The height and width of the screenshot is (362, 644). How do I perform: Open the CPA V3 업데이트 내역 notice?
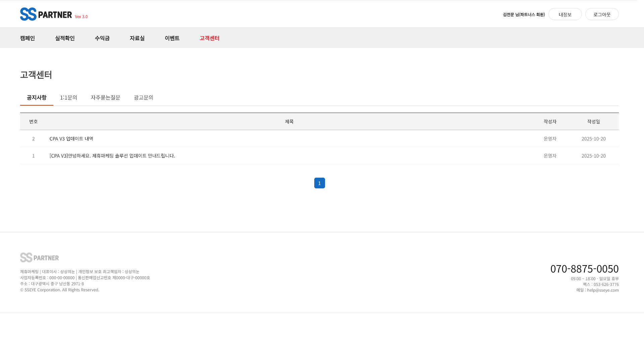coord(71,139)
